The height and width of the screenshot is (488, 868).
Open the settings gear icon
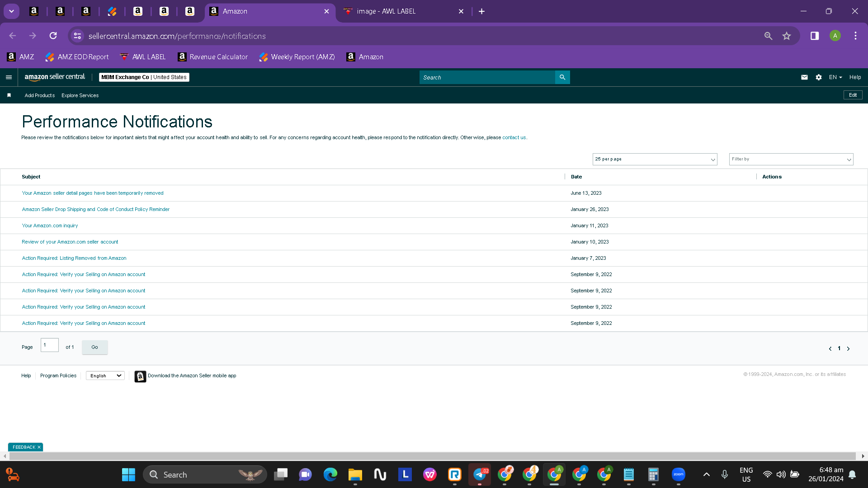(x=819, y=77)
